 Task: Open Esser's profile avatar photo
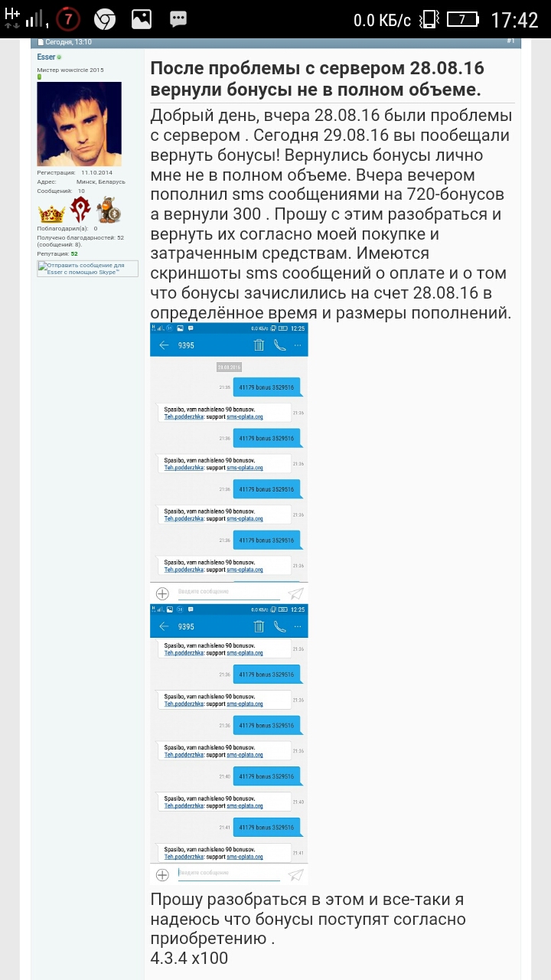point(79,124)
